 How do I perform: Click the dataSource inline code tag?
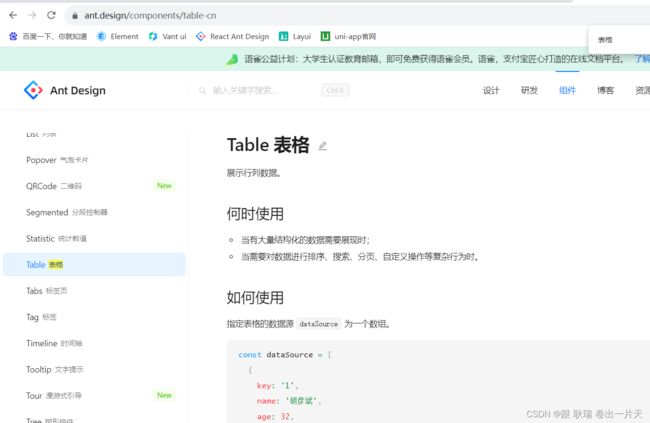pyautogui.click(x=318, y=324)
